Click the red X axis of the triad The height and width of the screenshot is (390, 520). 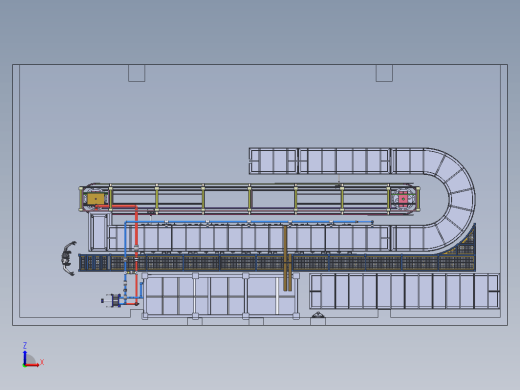(x=32, y=365)
